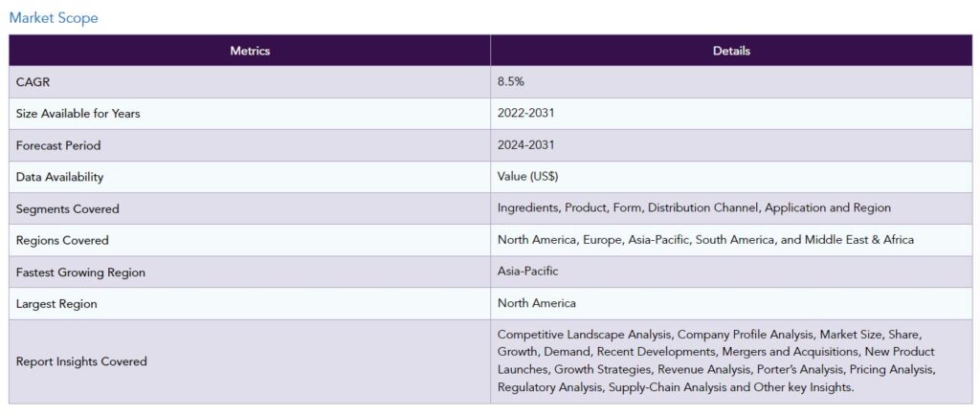Image resolution: width=980 pixels, height=414 pixels.
Task: Select the Regions Covered label
Action: [62, 240]
